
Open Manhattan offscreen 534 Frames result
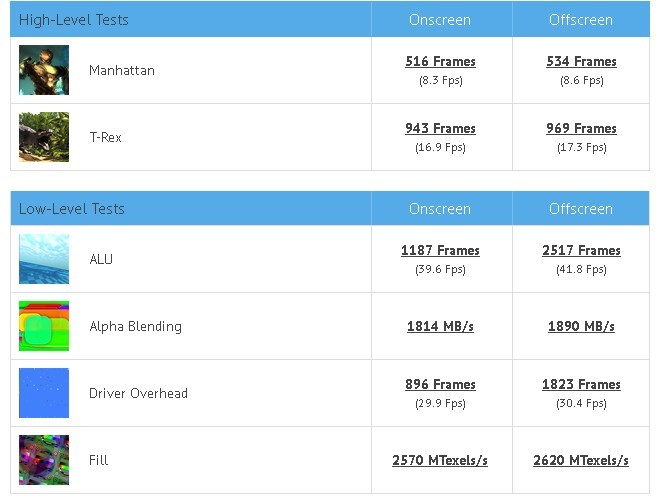tap(581, 62)
